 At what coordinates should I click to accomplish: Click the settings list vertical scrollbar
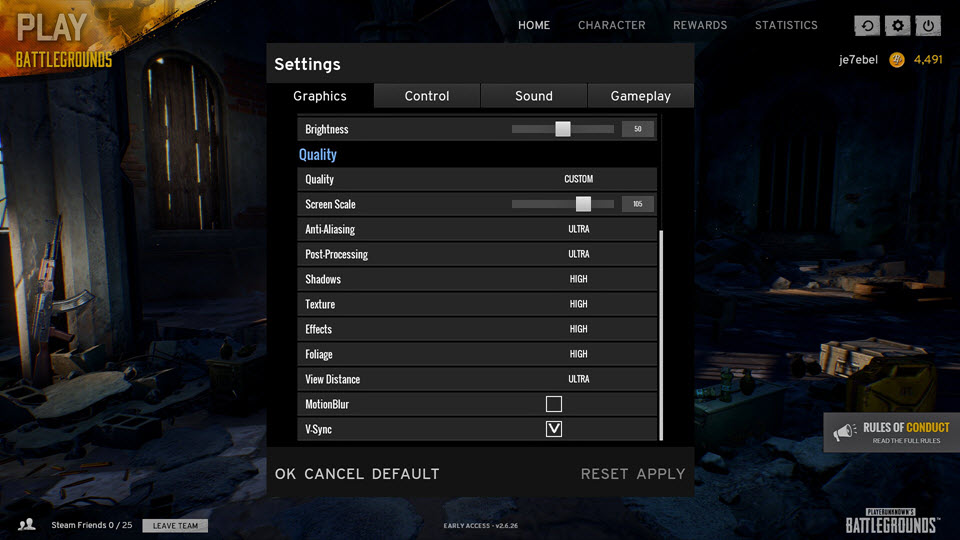661,335
